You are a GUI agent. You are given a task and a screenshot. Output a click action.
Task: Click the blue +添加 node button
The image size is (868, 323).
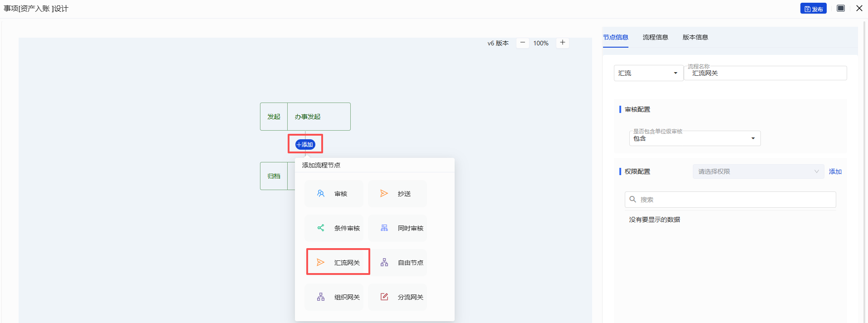click(305, 144)
